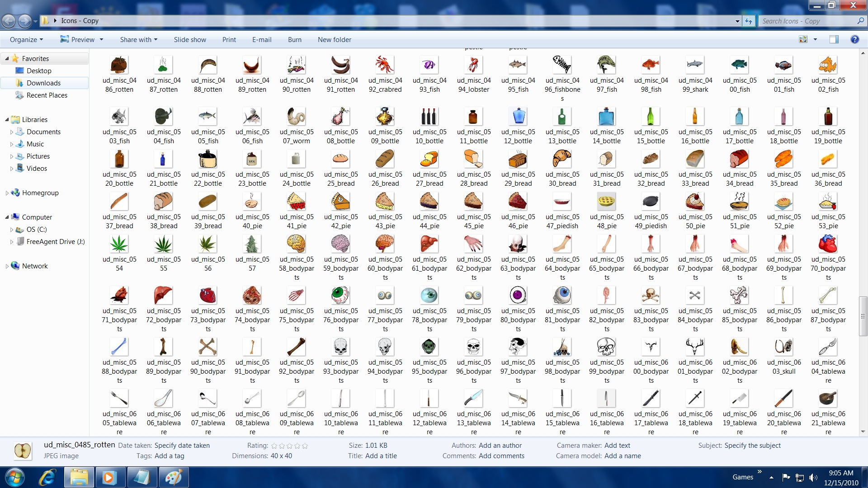Image resolution: width=868 pixels, height=488 pixels.
Task: Expand the Documents library tree node
Action: click(12, 132)
